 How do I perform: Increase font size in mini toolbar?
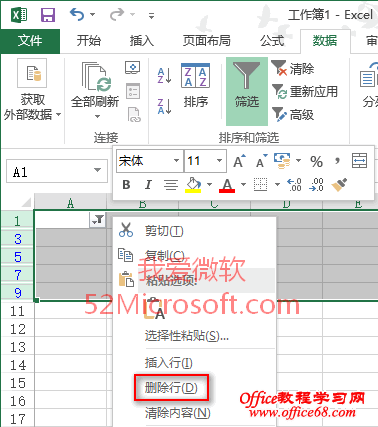coord(239,161)
